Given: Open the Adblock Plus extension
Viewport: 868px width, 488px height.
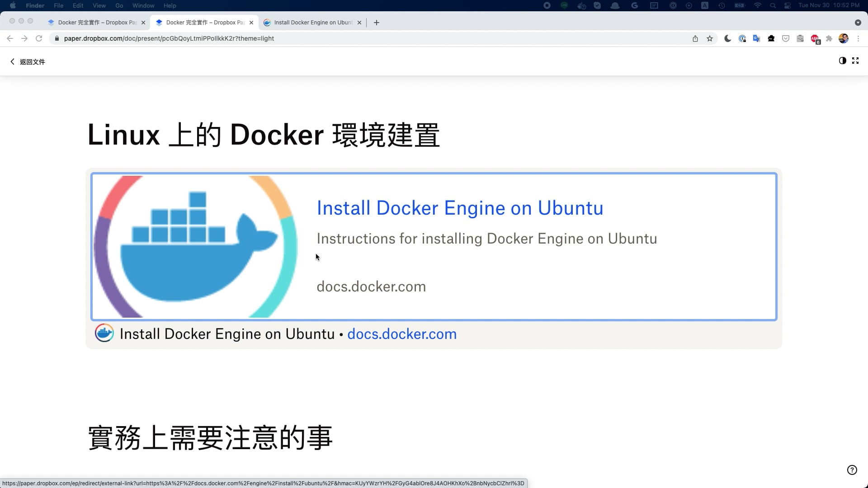Looking at the screenshot, I should (814, 38).
